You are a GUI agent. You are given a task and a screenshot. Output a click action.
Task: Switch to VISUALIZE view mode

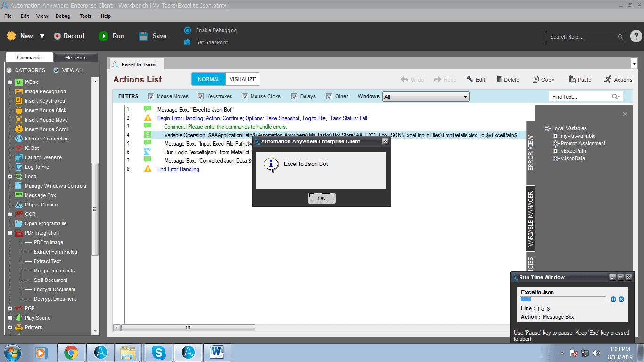point(243,79)
